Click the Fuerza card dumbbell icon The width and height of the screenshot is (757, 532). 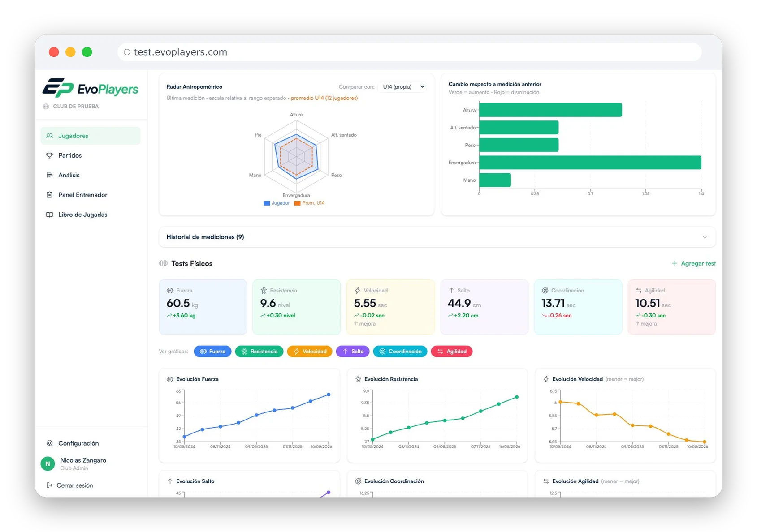[x=170, y=291]
